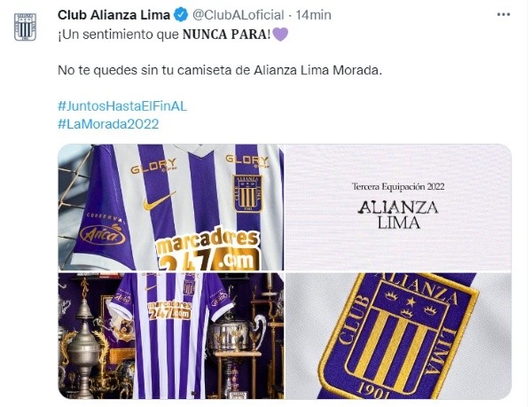
Task: Open the @ClubALoficial handle link
Action: [x=239, y=15]
